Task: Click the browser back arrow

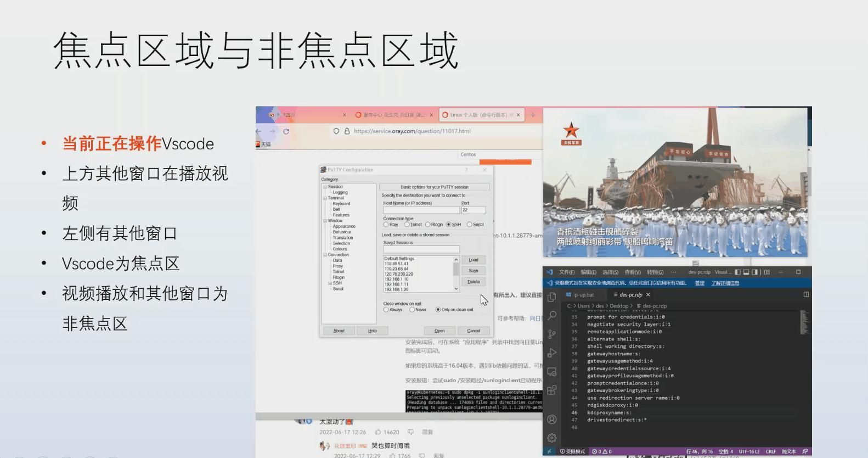Action: [258, 131]
